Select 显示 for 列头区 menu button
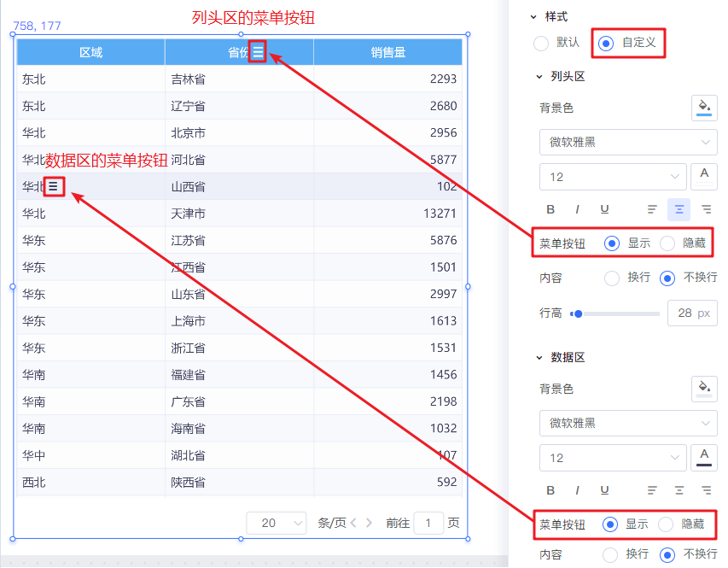728x568 pixels. [x=612, y=243]
